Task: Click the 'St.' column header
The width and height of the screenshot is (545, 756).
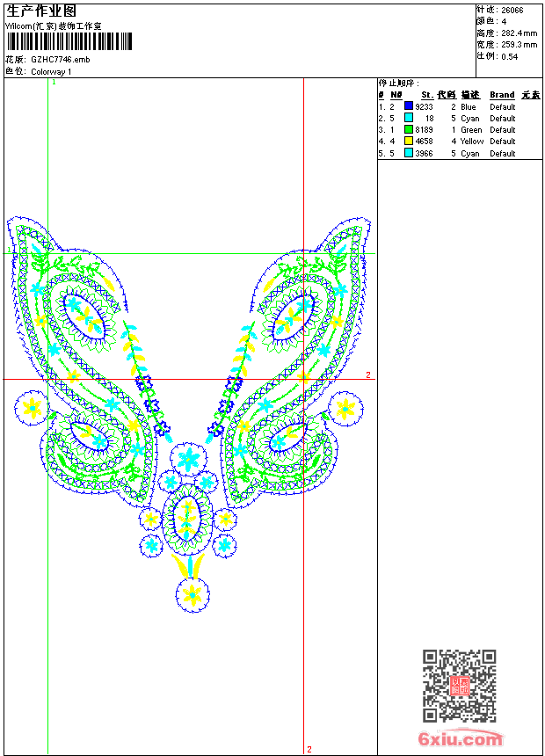Action: point(427,95)
